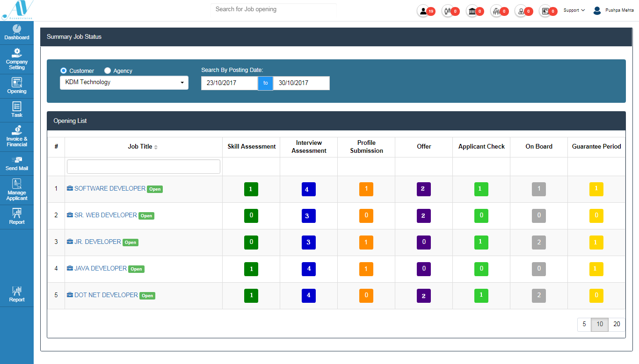Click the briefcase icon beside SOFTWARE DEVELOPER
This screenshot has width=639, height=364.
click(x=70, y=189)
